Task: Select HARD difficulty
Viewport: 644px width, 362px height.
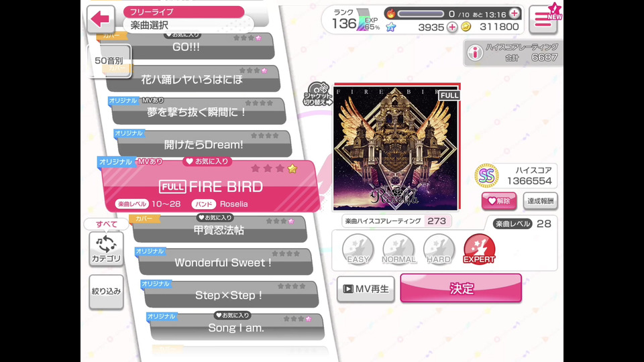Action: pos(439,249)
